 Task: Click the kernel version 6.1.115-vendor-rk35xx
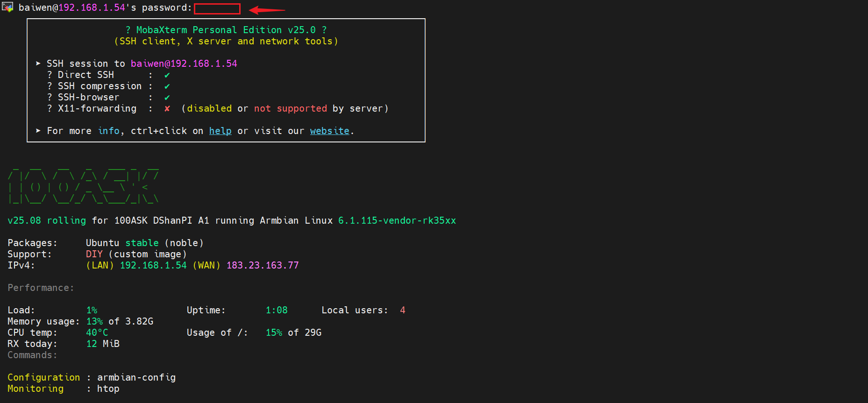pyautogui.click(x=397, y=220)
